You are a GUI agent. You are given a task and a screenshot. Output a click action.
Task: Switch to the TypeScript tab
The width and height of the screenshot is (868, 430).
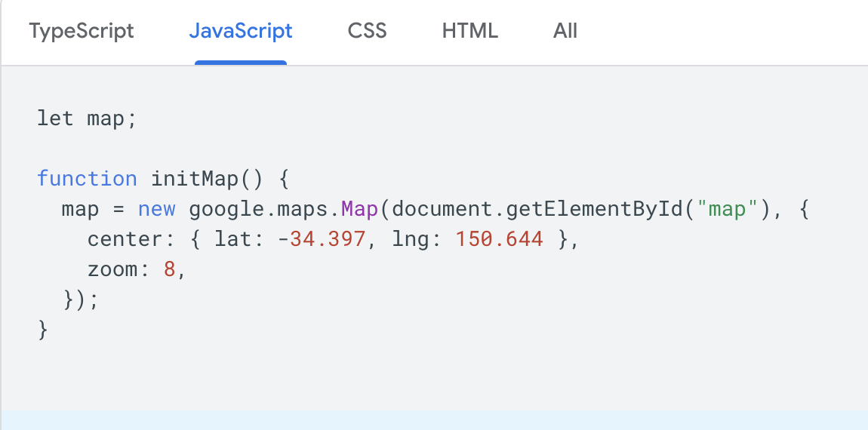pyautogui.click(x=82, y=31)
